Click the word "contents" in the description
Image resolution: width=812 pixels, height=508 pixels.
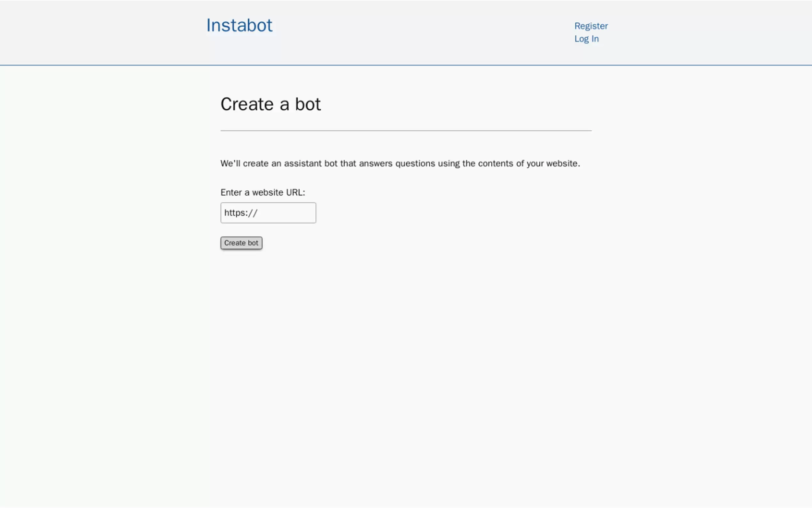pyautogui.click(x=496, y=163)
